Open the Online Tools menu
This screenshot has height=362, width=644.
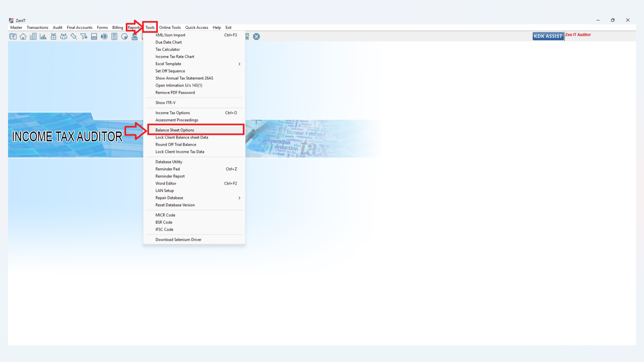point(170,27)
